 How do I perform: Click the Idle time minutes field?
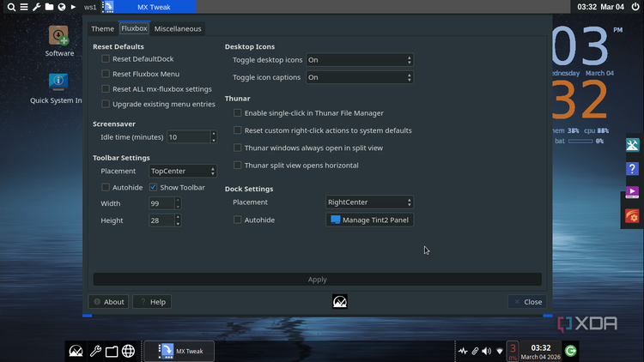[x=189, y=137]
